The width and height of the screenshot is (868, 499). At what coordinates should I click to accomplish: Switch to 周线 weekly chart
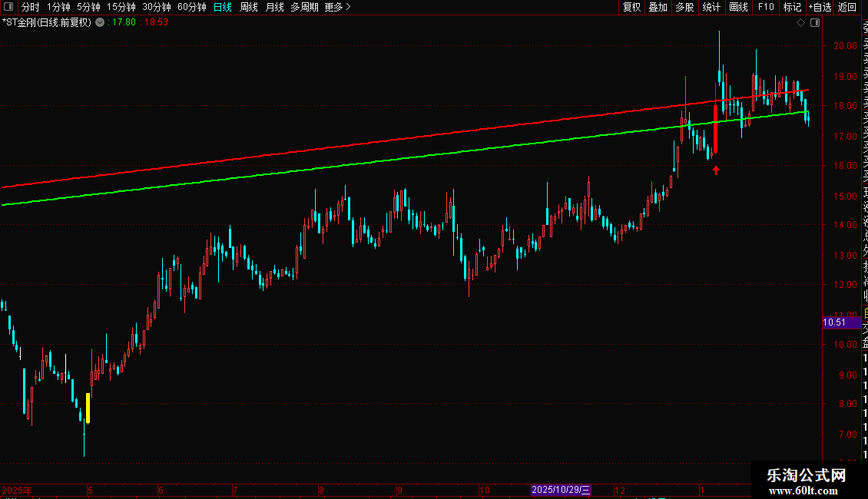[x=249, y=7]
